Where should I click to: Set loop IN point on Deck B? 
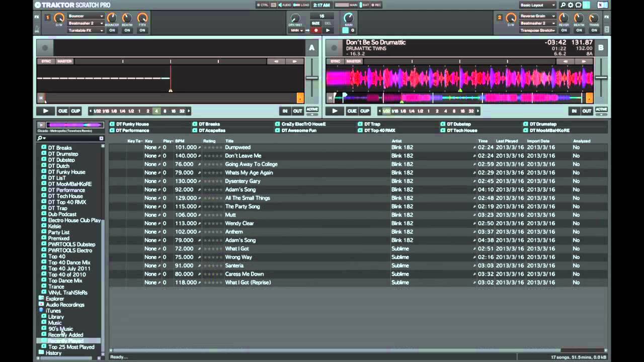[x=574, y=111]
